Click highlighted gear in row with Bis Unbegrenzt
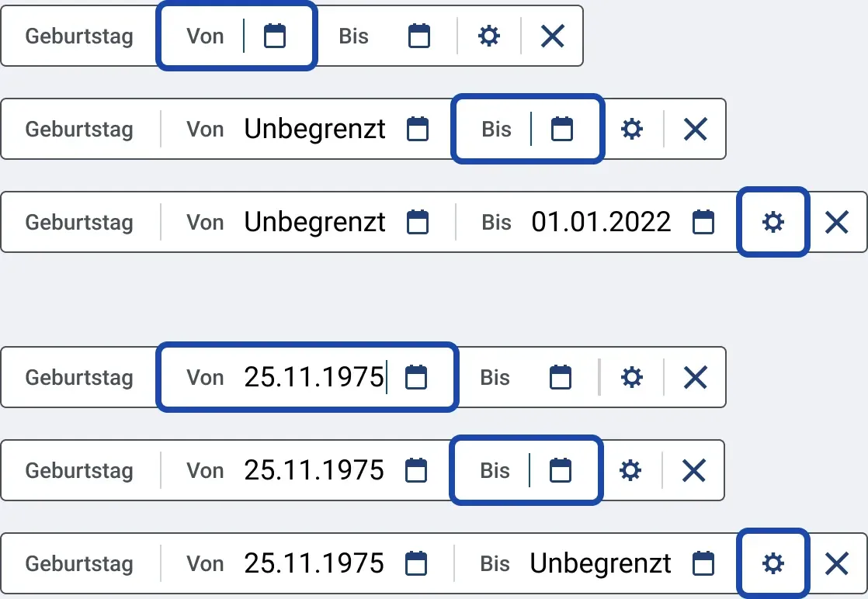The height and width of the screenshot is (599, 868). pos(773,563)
